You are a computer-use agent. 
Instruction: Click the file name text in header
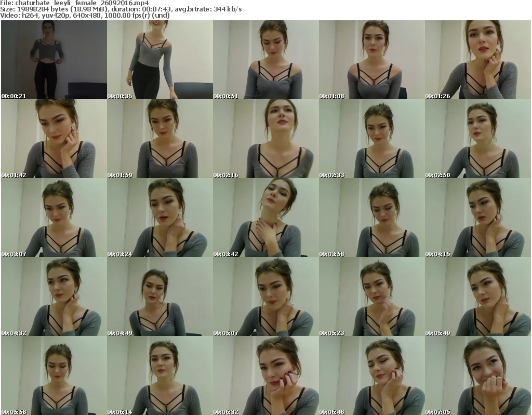point(82,3)
